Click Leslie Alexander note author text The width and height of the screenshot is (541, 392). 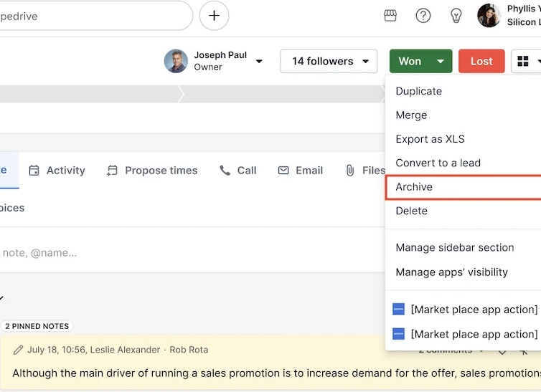point(125,350)
